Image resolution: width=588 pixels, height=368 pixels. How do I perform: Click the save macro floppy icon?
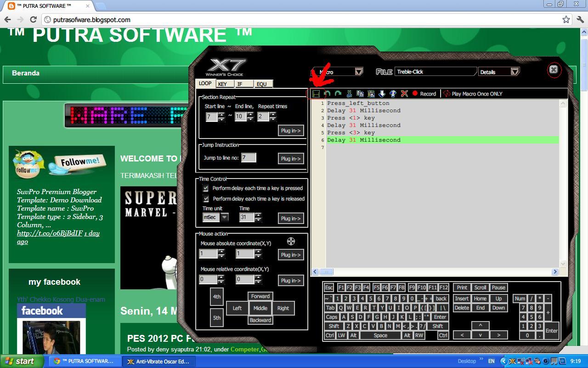click(316, 94)
